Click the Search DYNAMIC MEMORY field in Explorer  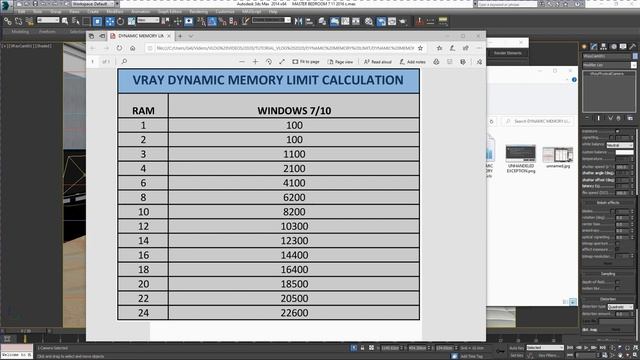[538, 121]
